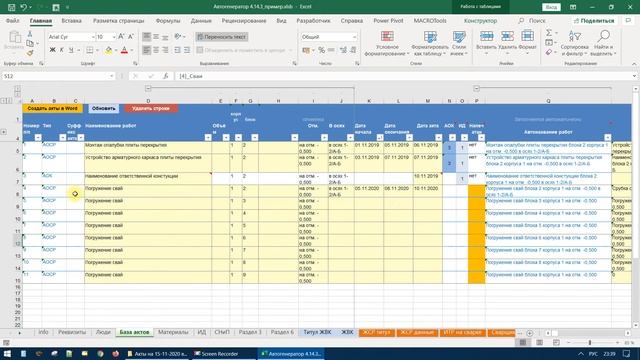Select the Титул ЖВК sheet tab

(x=317, y=332)
